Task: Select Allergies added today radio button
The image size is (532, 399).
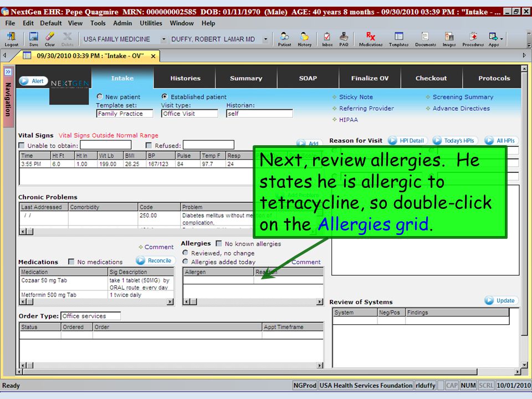Action: coord(185,262)
